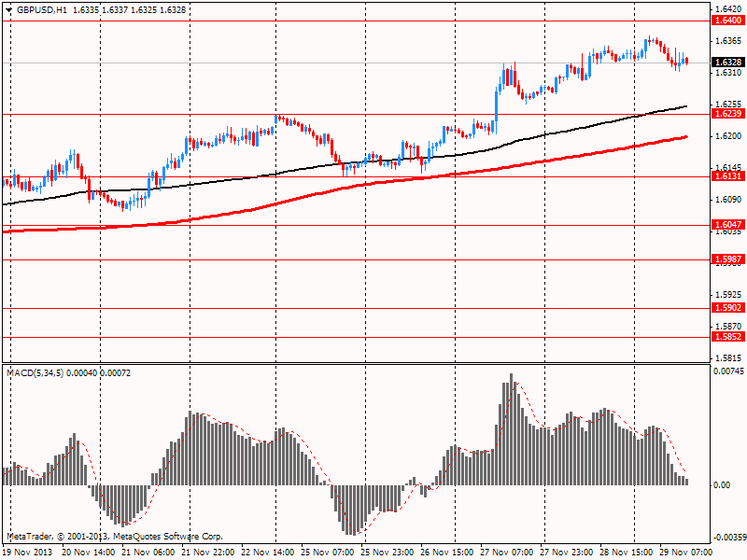Click the 27 Nov 07:00 time axis label
747x560 pixels.
506,553
